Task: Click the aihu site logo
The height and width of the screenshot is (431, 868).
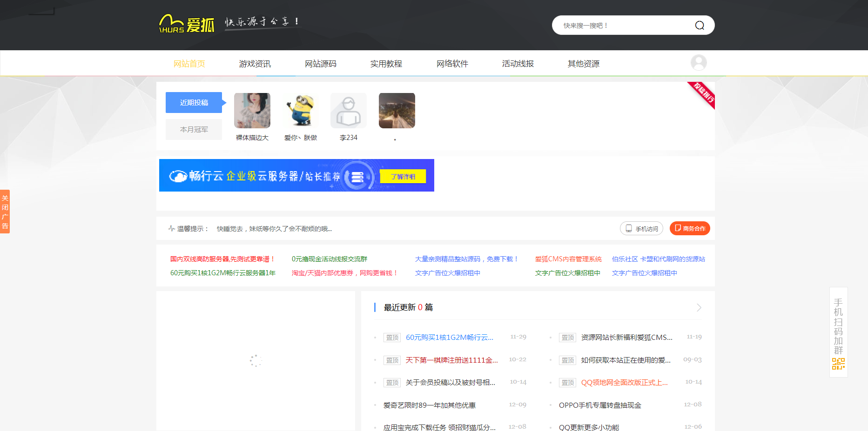Action: point(187,23)
